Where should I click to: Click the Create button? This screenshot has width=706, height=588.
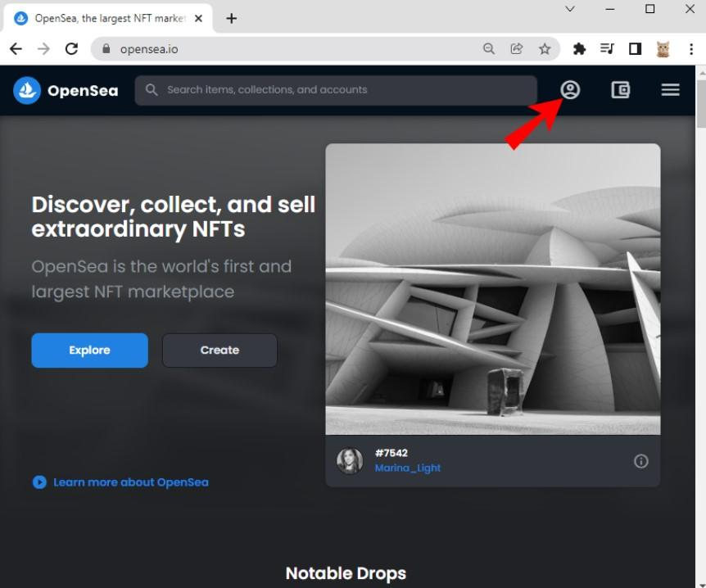[x=219, y=351]
